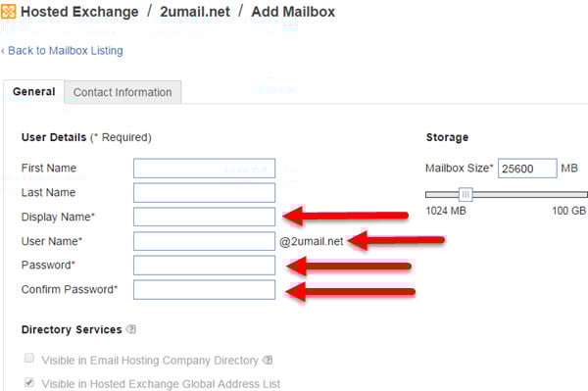
Task: Click the mailbox size slider handle
Action: (x=465, y=194)
